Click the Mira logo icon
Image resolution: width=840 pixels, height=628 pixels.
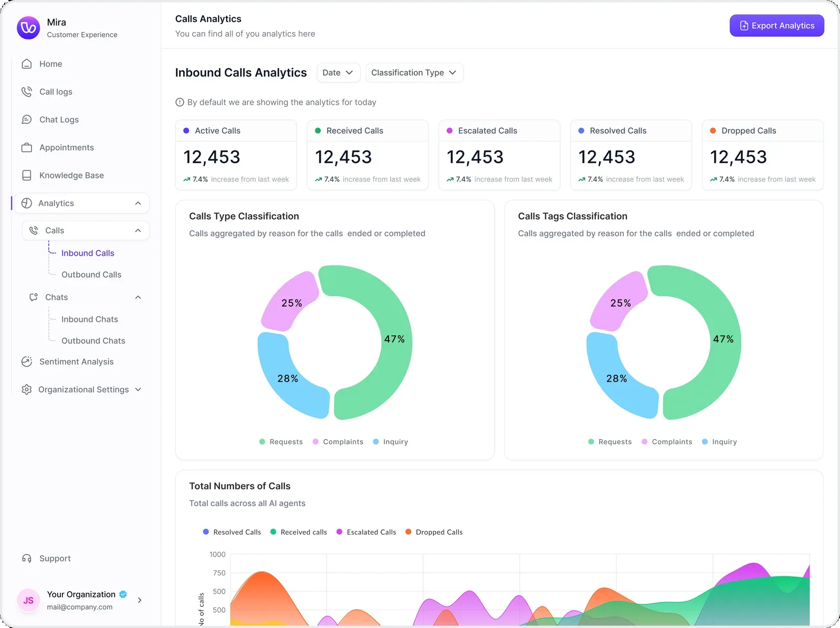[x=28, y=28]
